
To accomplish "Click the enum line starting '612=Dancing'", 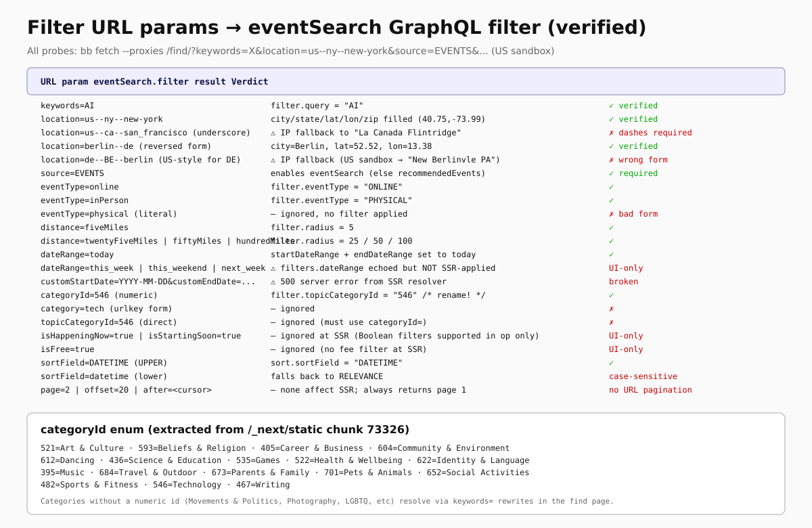I will (285, 460).
